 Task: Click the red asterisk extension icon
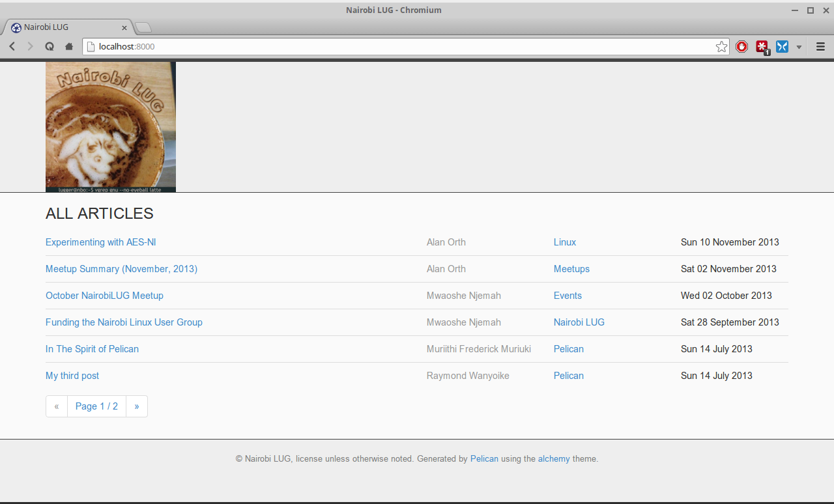(x=762, y=46)
